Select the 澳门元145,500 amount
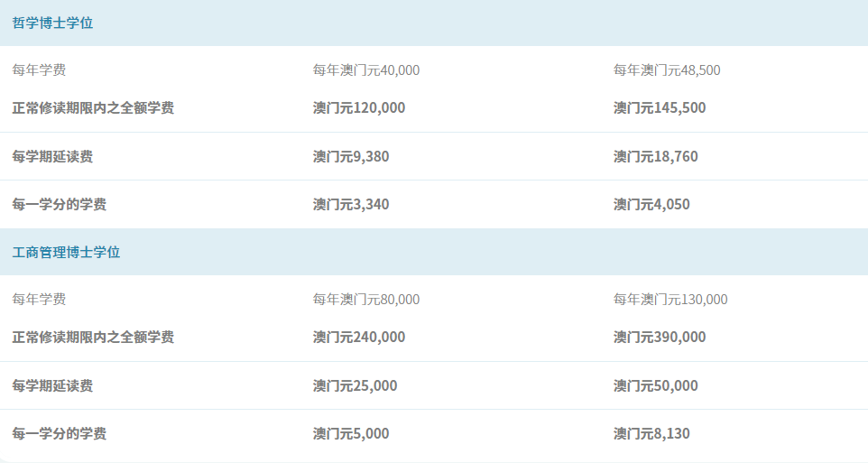 coord(660,107)
